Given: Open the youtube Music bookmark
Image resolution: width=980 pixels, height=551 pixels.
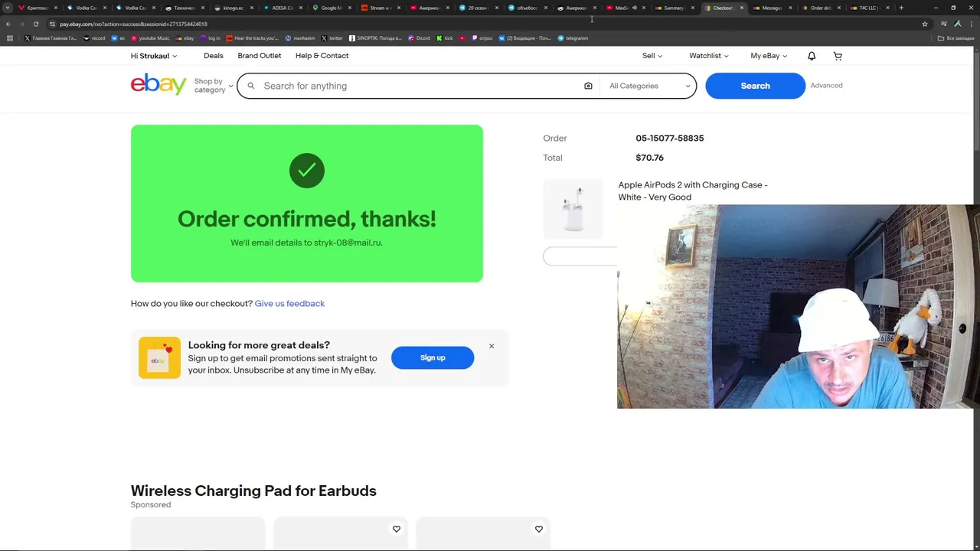Looking at the screenshot, I should coord(150,38).
